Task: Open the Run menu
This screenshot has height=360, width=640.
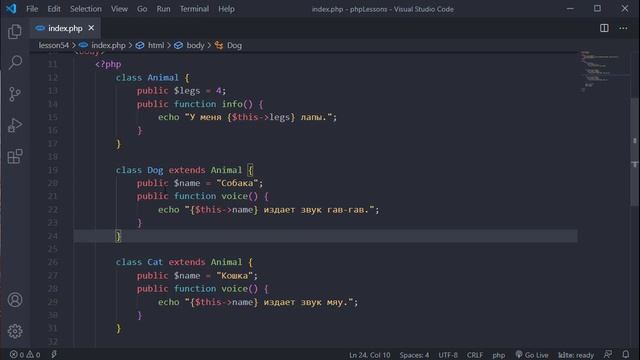Action: (163, 9)
